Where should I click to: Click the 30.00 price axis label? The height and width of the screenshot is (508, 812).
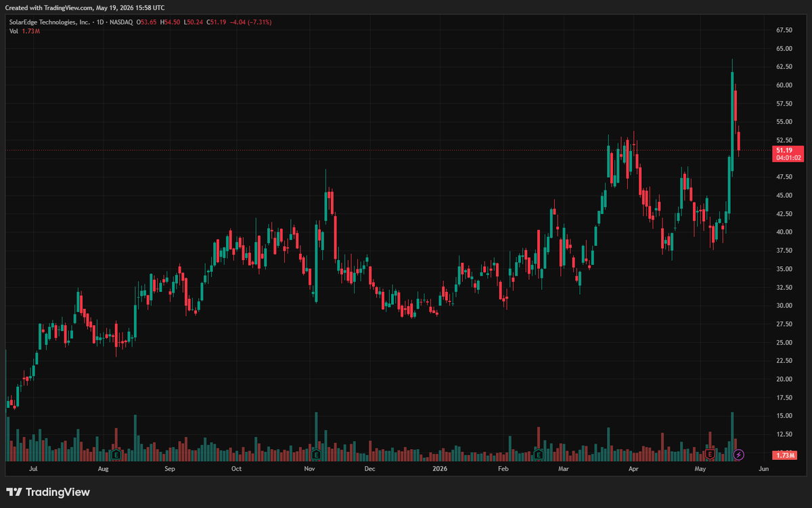[x=784, y=305]
